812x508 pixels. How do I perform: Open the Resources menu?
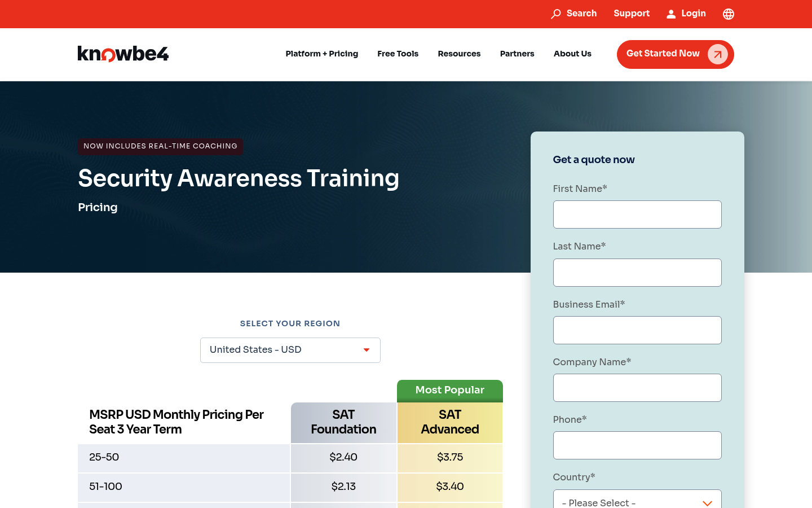[459, 54]
